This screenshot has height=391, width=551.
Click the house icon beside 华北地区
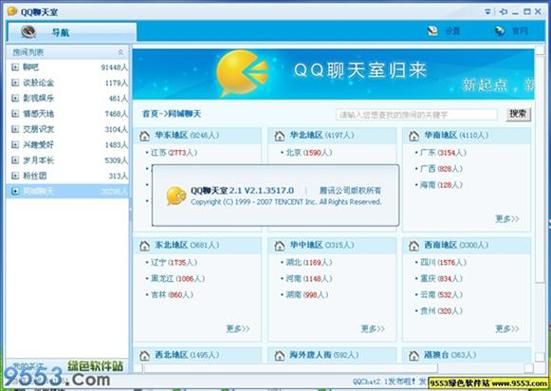click(x=279, y=136)
